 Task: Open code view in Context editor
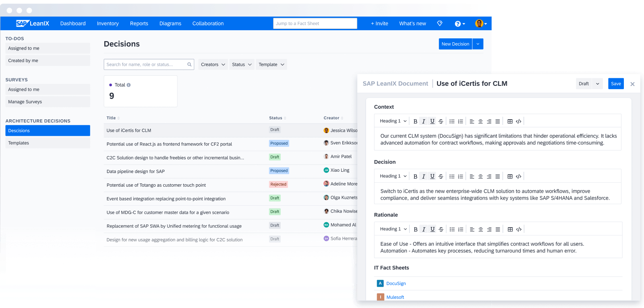coord(519,121)
